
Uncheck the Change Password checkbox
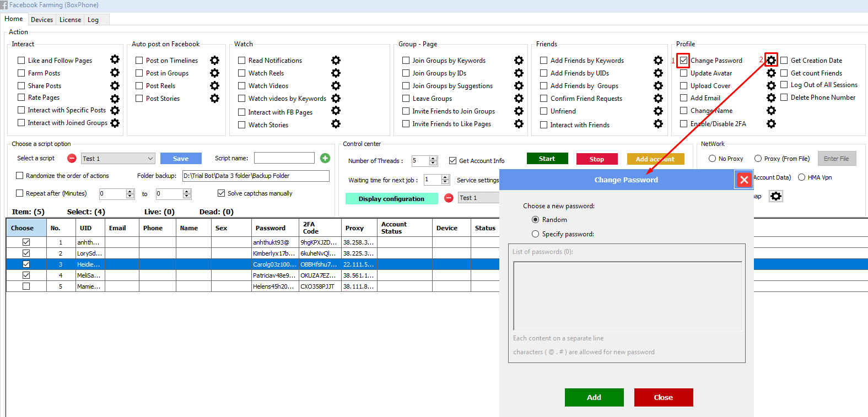[683, 60]
